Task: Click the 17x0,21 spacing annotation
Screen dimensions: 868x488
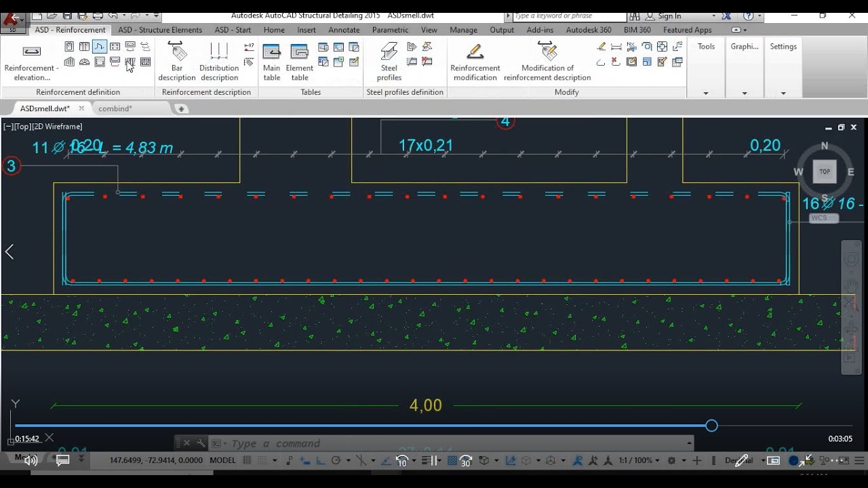Action: tap(425, 145)
